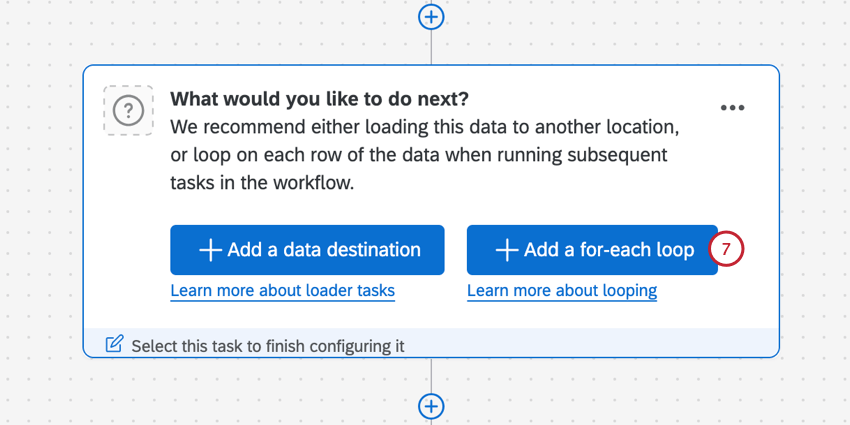Click the plus icon below the task card
This screenshot has height=425, width=850.
click(x=431, y=406)
